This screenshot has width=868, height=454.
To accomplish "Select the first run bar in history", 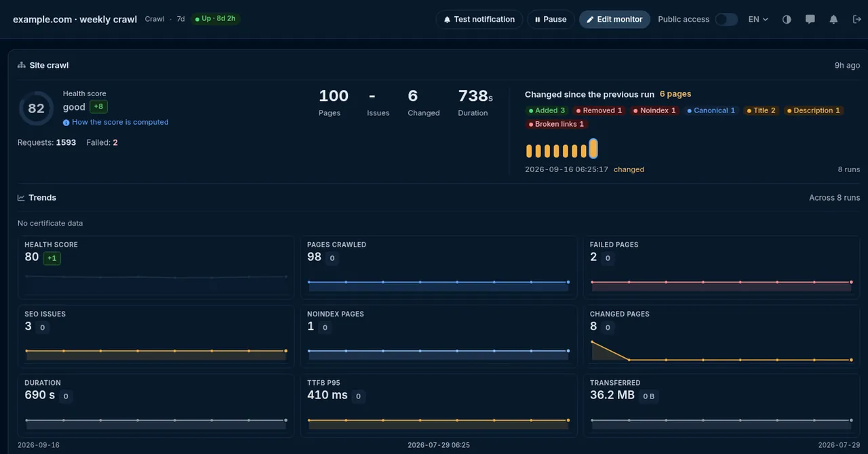I will click(x=529, y=150).
